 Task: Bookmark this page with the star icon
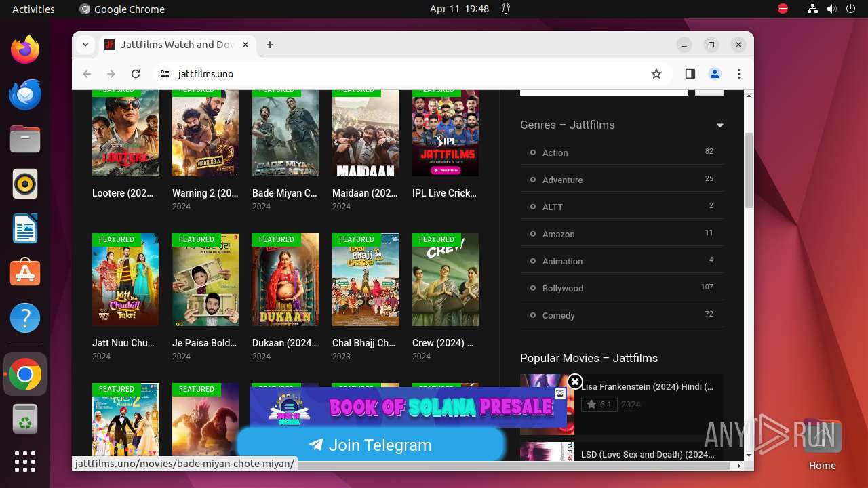(x=656, y=74)
